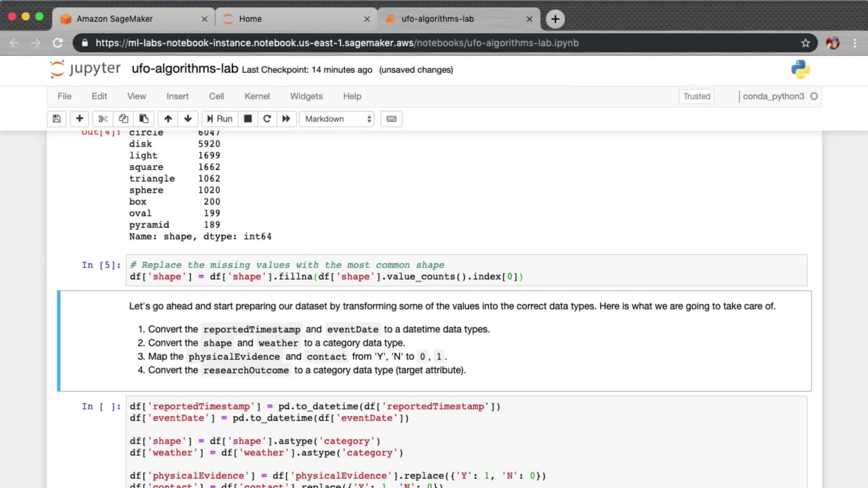Expand the Widgets menu

(306, 96)
